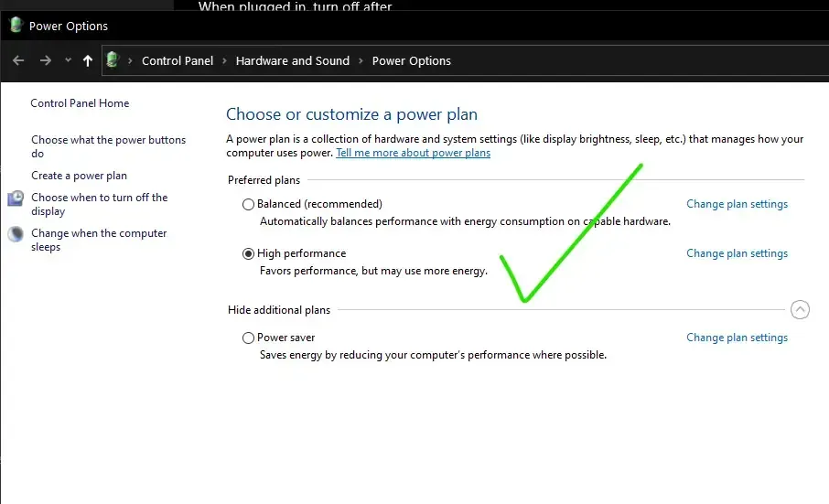This screenshot has height=504, width=829.
Task: Open recent locations dropdown chevron
Action: [x=69, y=60]
